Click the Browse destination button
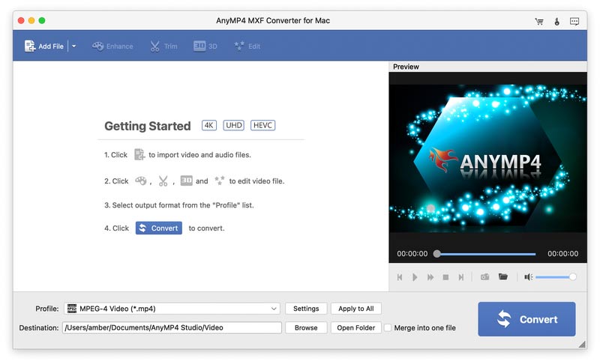This screenshot has width=600, height=364. point(306,328)
